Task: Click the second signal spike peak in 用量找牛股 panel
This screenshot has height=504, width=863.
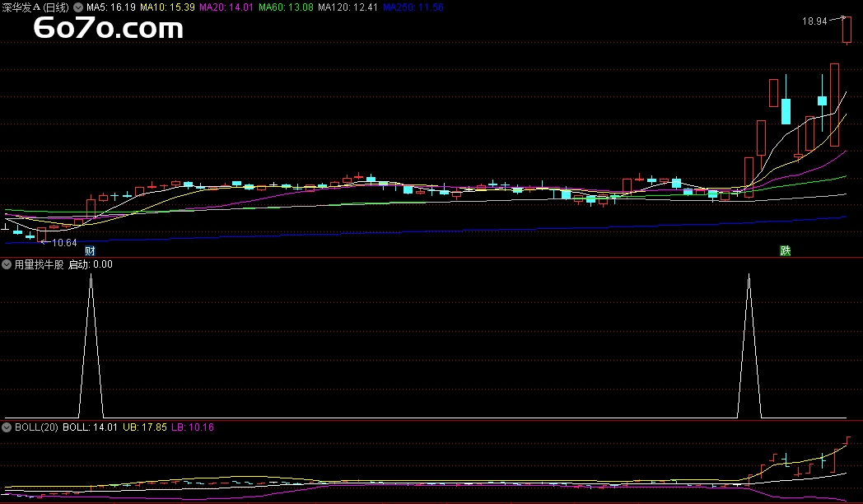Action: (x=749, y=274)
